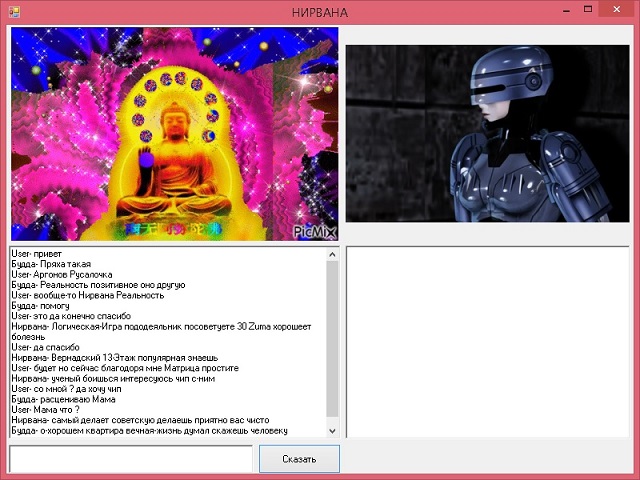Viewport: 640px width, 480px height.
Task: Click the chat log vertical scrollbar thumb
Action: pos(332,339)
